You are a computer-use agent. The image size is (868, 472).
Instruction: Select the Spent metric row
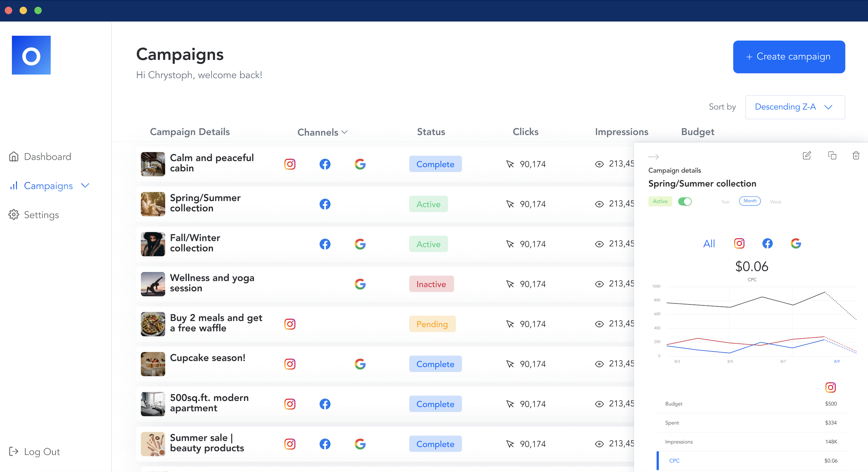pyautogui.click(x=752, y=423)
